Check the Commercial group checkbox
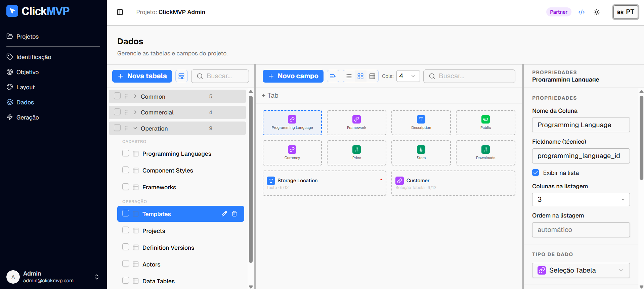This screenshot has height=289, width=644. tap(117, 112)
